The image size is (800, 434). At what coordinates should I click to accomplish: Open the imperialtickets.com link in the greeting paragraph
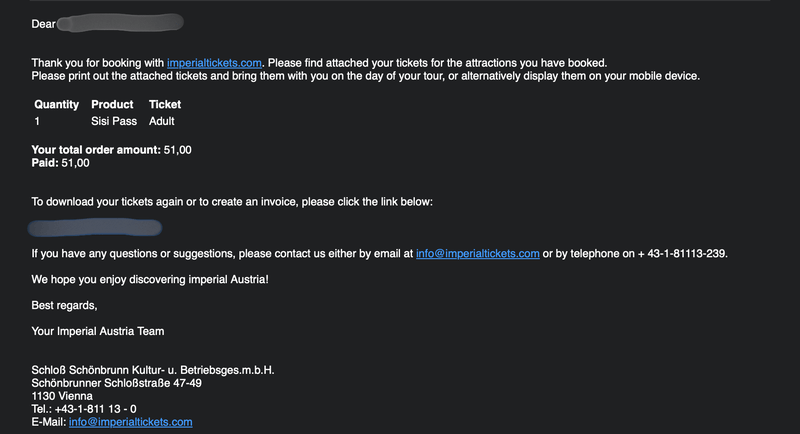pos(214,63)
